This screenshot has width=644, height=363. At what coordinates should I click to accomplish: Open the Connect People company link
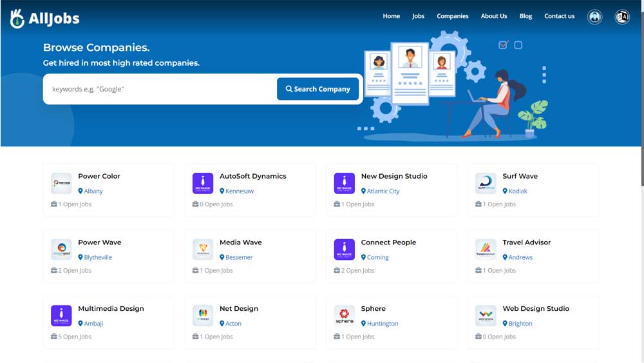click(x=388, y=242)
